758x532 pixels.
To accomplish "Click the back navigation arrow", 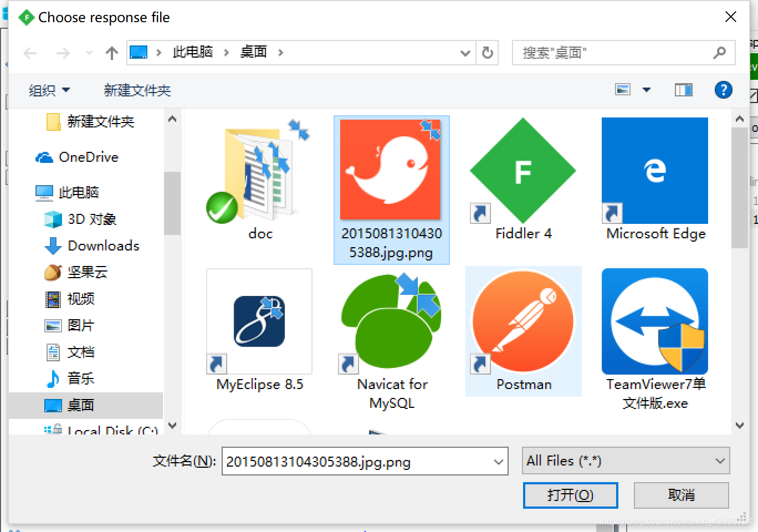I will coord(30,53).
